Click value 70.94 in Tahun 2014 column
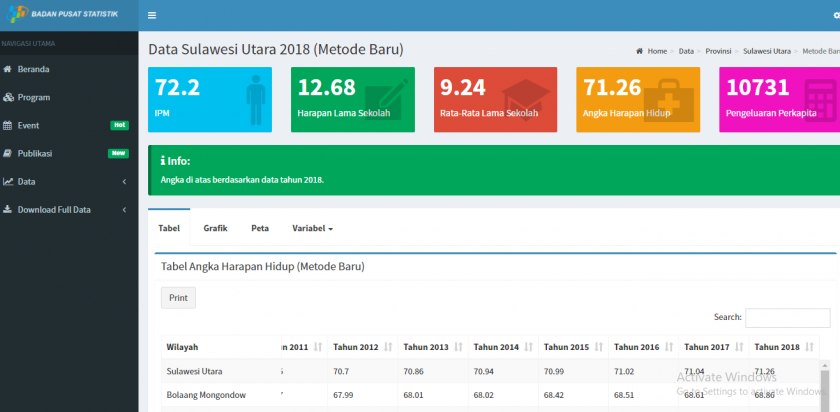Image resolution: width=840 pixels, height=412 pixels. (484, 371)
